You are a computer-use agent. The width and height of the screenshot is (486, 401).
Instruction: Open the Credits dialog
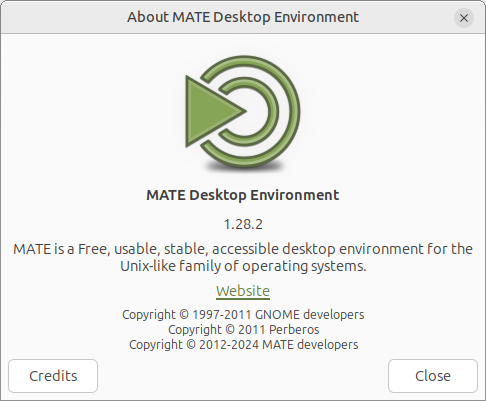click(x=53, y=376)
